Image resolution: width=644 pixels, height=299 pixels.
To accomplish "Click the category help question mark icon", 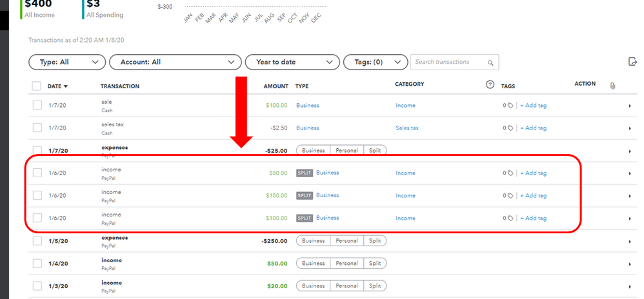I will [490, 85].
